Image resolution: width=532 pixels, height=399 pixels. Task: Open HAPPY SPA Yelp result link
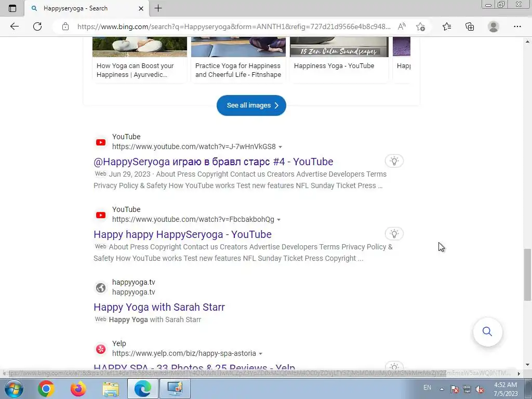[194, 367]
